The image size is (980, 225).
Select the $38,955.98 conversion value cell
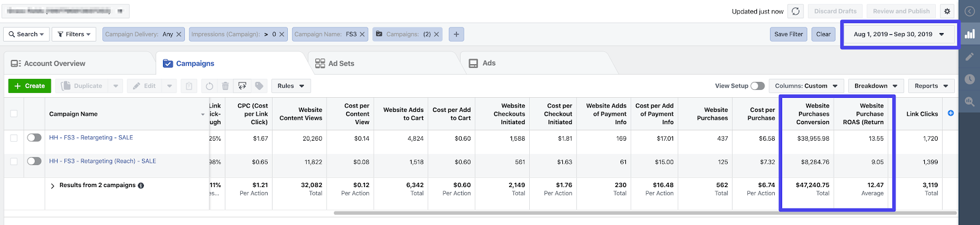[x=813, y=139]
